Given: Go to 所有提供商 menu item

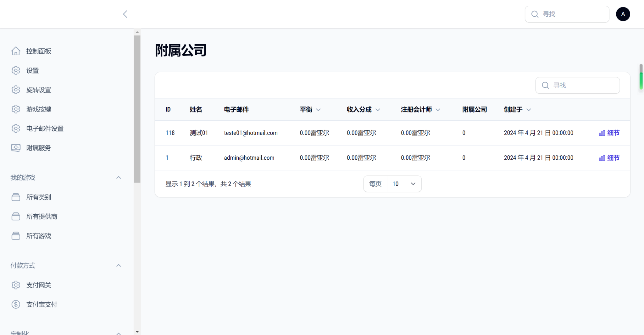Looking at the screenshot, I should pyautogui.click(x=42, y=217).
